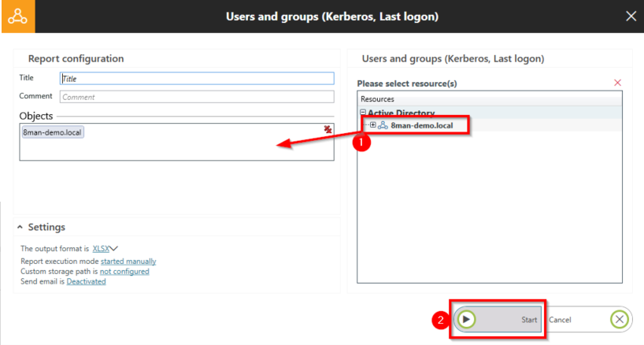Image resolution: width=644 pixels, height=345 pixels.
Task: Click the 'started manually' execution mode link
Action: 128,261
